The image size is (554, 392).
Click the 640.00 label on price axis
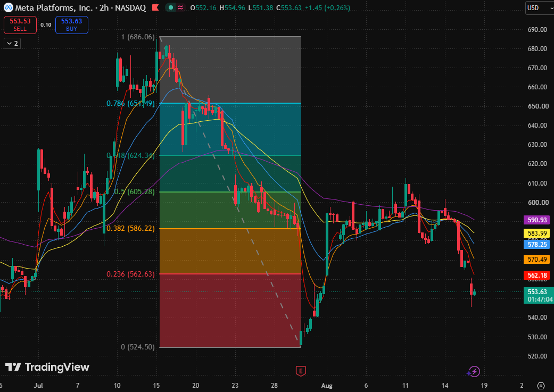click(x=537, y=126)
